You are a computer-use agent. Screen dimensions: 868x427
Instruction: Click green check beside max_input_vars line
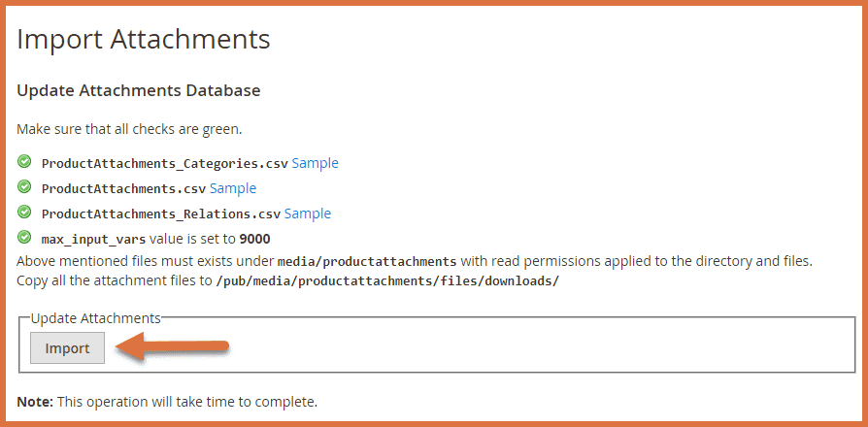tap(24, 238)
